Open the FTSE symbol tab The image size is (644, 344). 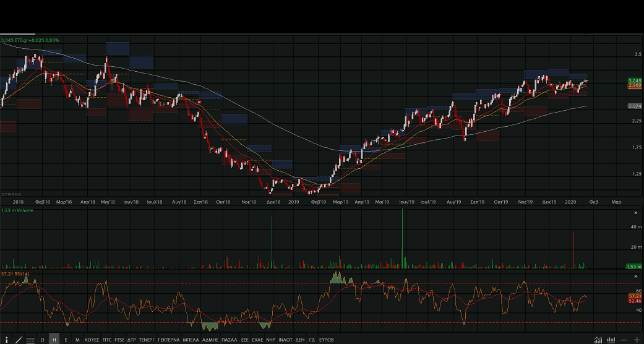coord(119,340)
